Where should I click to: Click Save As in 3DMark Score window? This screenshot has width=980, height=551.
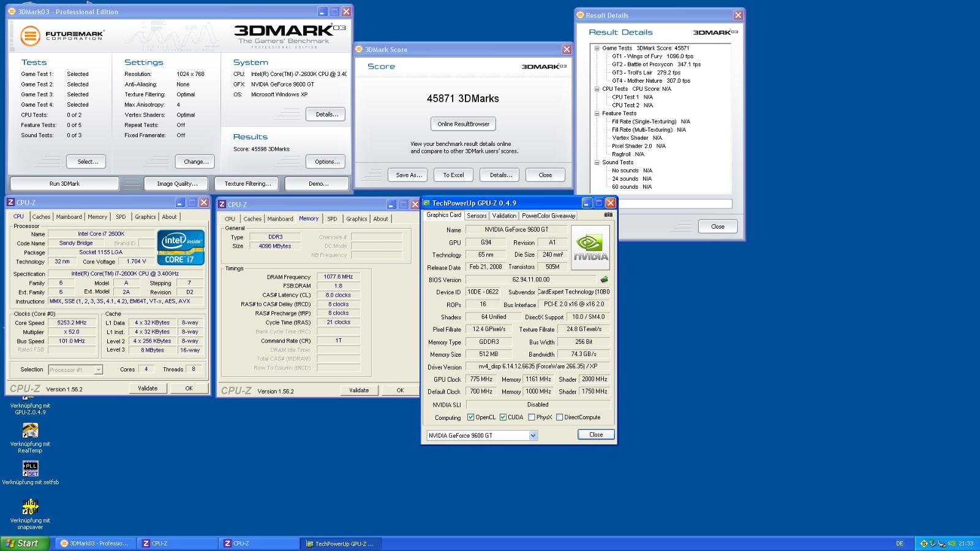pyautogui.click(x=408, y=175)
